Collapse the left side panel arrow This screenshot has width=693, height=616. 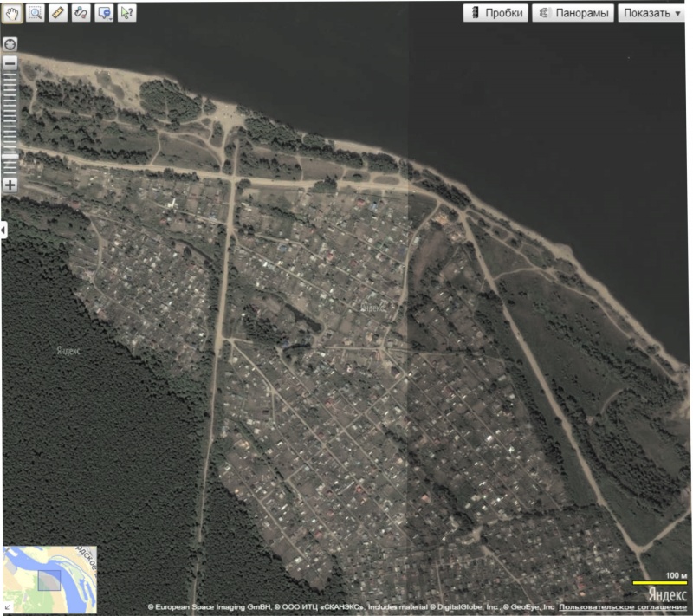click(3, 230)
